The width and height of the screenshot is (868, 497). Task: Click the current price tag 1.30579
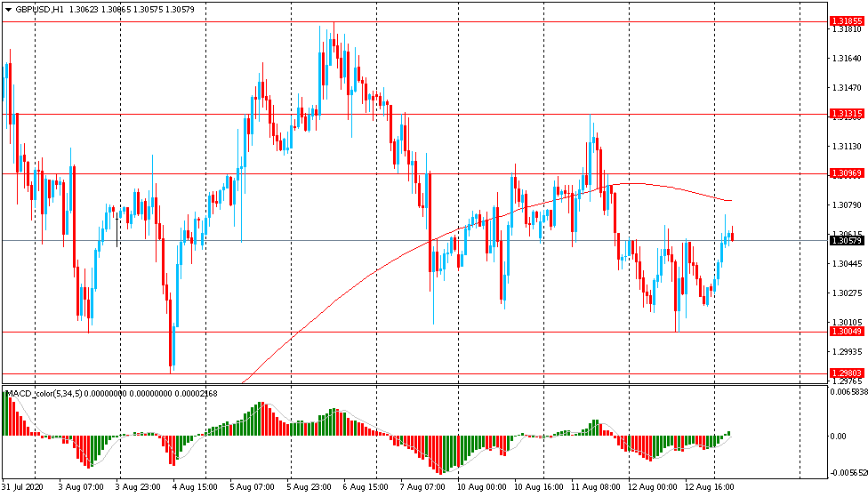[x=847, y=240]
